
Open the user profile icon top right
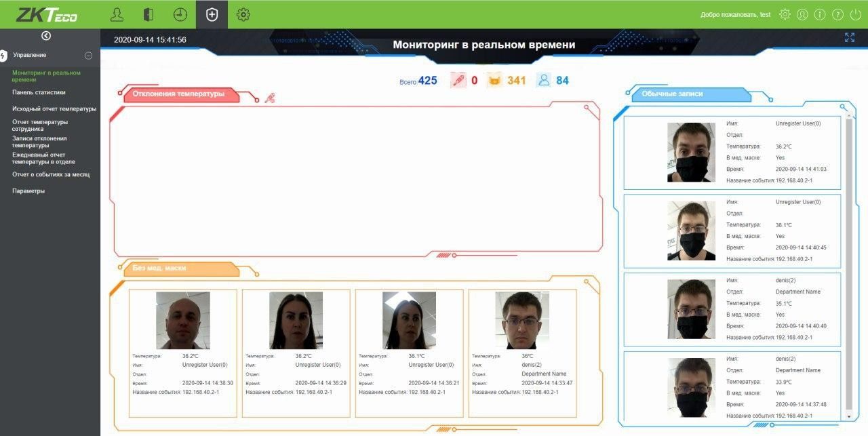click(x=802, y=14)
